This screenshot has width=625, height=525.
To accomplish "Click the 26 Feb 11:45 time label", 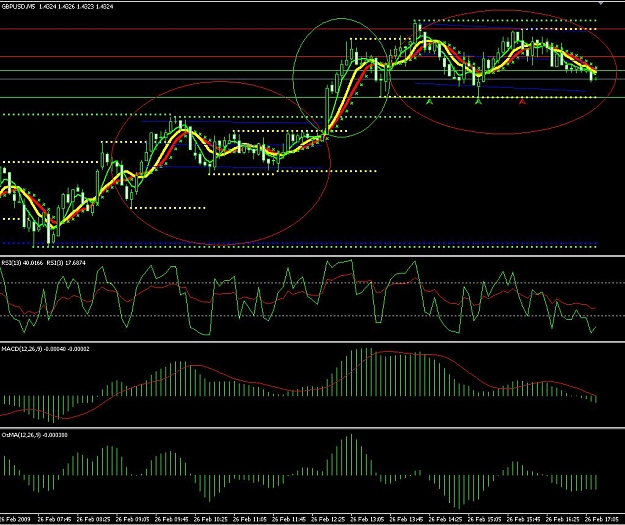I will pyautogui.click(x=289, y=519).
